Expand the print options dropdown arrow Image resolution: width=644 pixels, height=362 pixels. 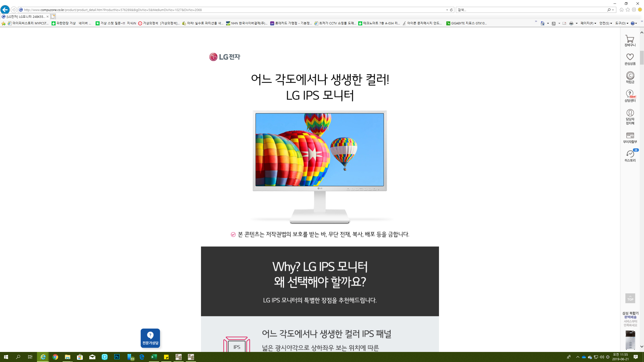click(577, 23)
